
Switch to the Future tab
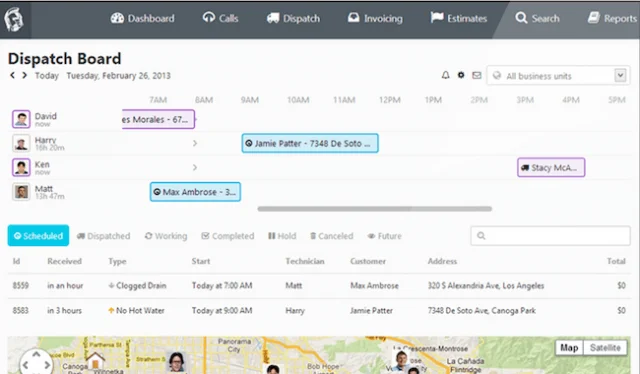tap(384, 236)
